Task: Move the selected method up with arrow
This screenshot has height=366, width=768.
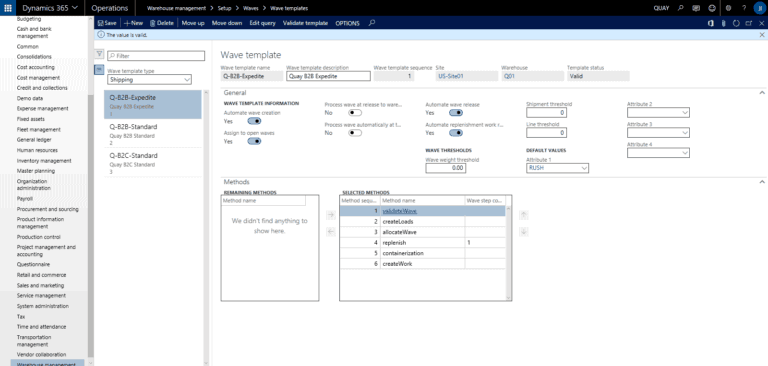Action: point(524,215)
